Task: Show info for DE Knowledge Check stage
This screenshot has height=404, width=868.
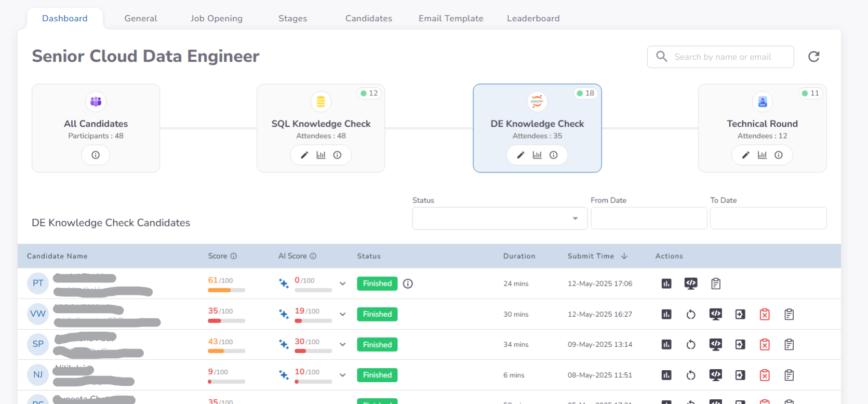Action: [554, 155]
